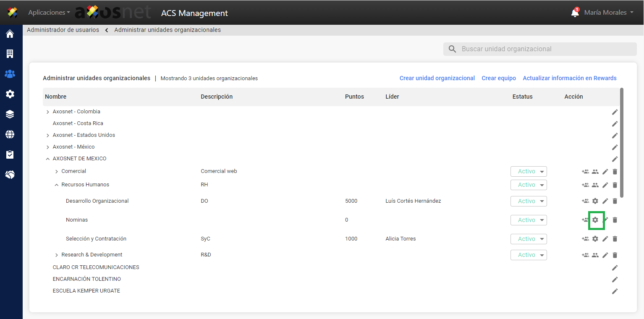Open the Aplicaciones menu
Viewport: 644px width, 319px height.
click(49, 13)
